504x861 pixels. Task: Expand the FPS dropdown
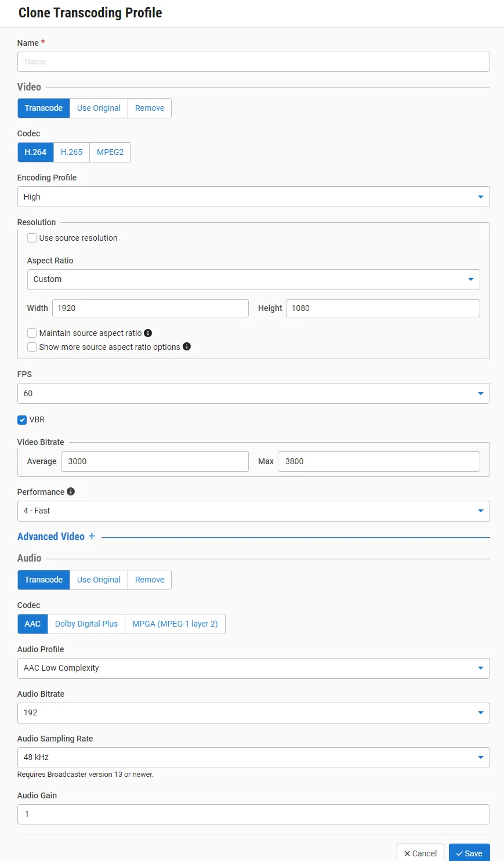[x=253, y=393]
